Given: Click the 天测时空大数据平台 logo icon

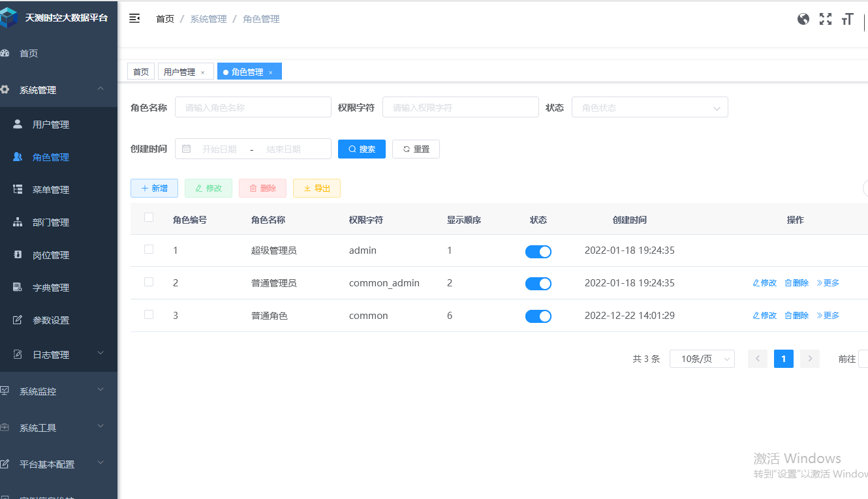Looking at the screenshot, I should (10, 16).
